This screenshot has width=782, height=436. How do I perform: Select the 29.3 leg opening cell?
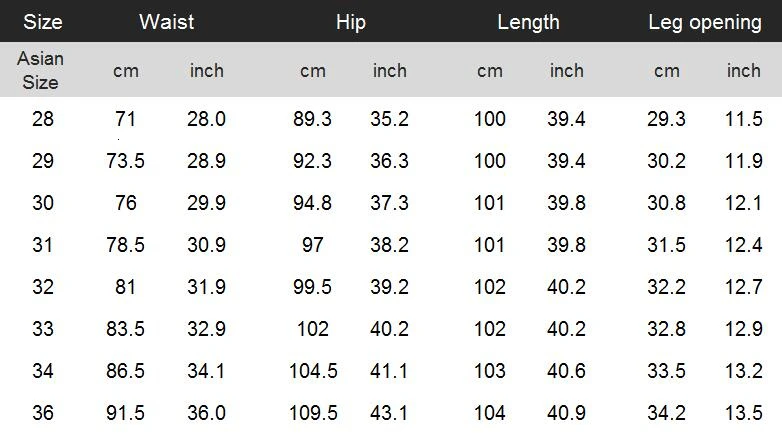pyautogui.click(x=666, y=119)
